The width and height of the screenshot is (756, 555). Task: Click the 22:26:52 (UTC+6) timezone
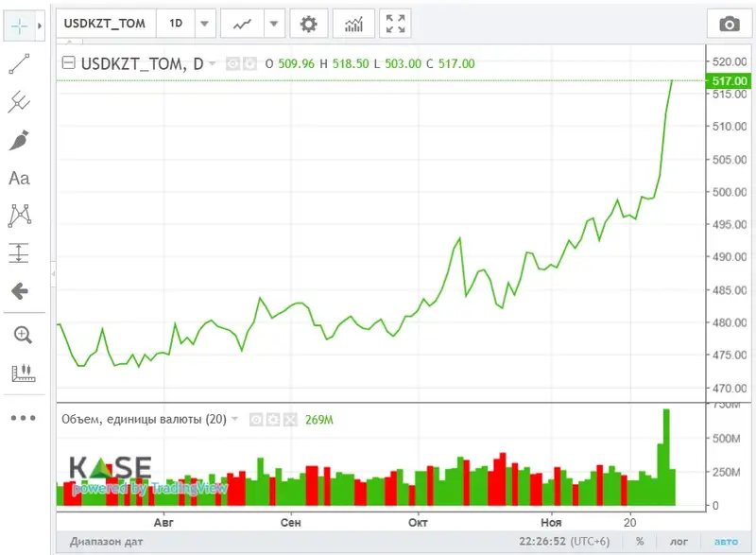pyautogui.click(x=563, y=542)
